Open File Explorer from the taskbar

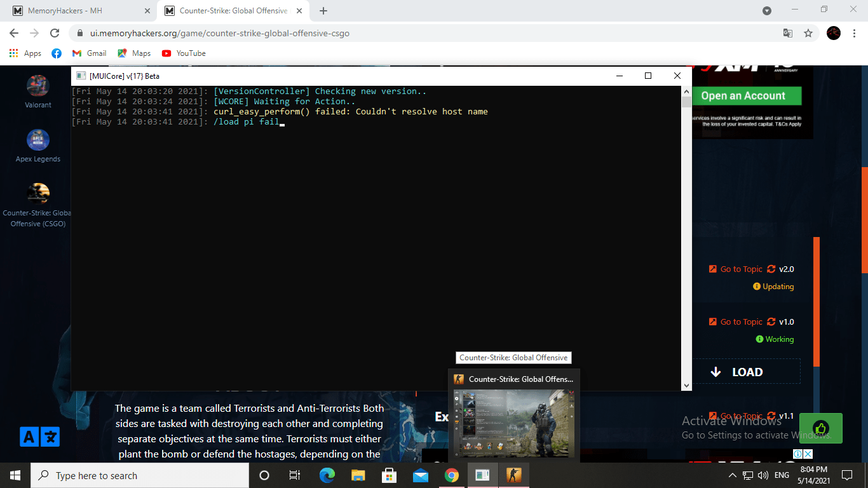(x=358, y=475)
